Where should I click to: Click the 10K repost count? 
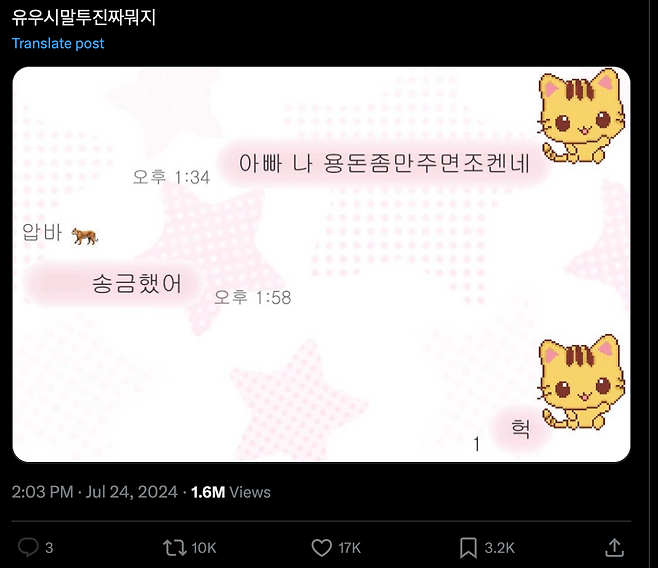(x=204, y=548)
